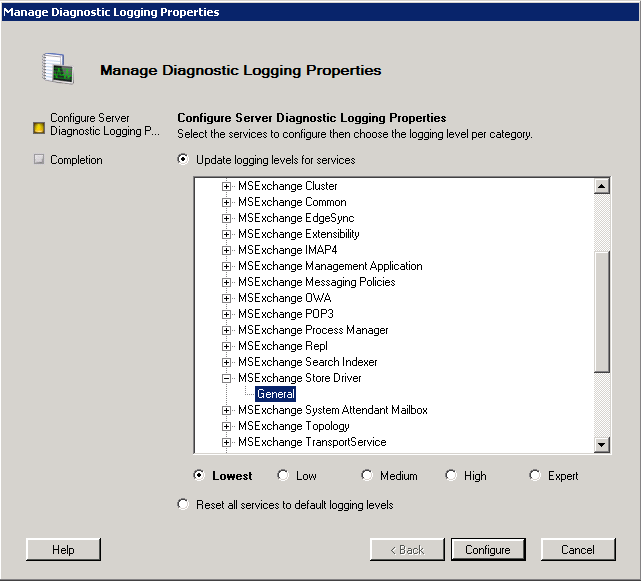The height and width of the screenshot is (581, 641).
Task: Click the Back button
Action: (407, 550)
